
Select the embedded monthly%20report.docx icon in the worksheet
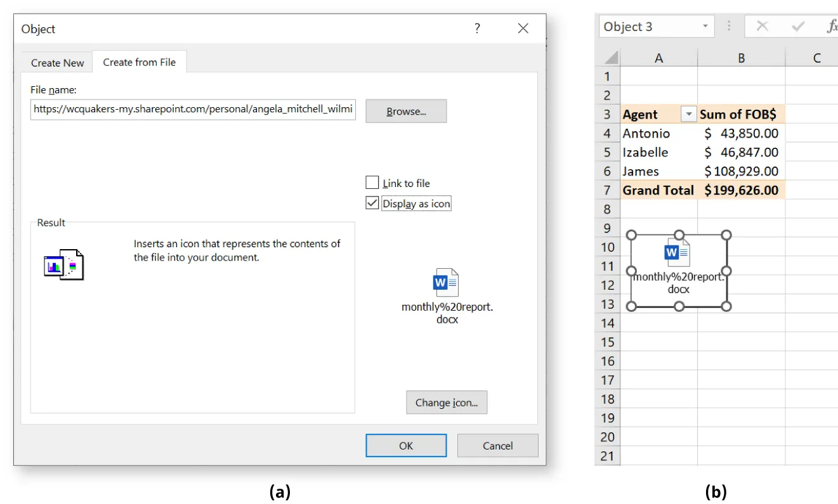pos(678,269)
